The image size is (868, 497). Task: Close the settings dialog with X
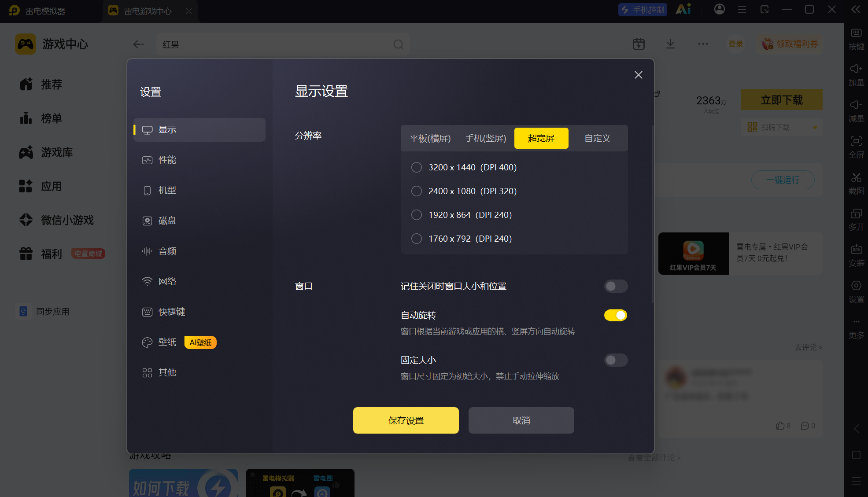click(638, 75)
